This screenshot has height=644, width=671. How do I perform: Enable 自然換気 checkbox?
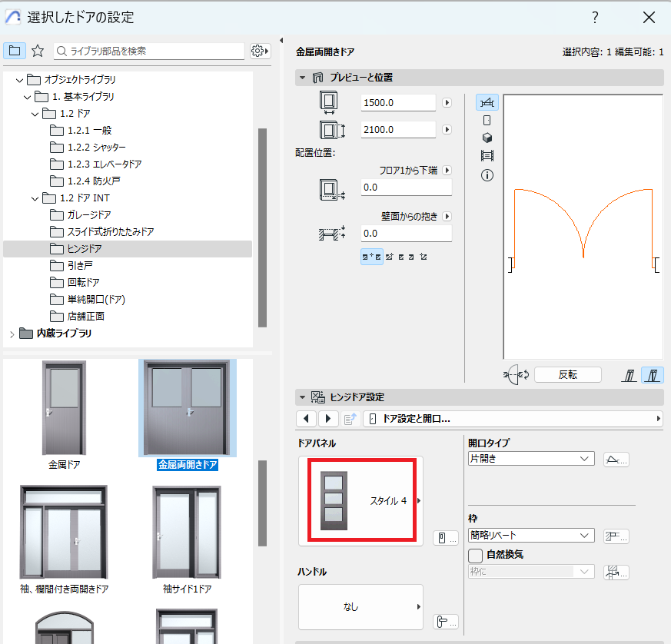[476, 556]
